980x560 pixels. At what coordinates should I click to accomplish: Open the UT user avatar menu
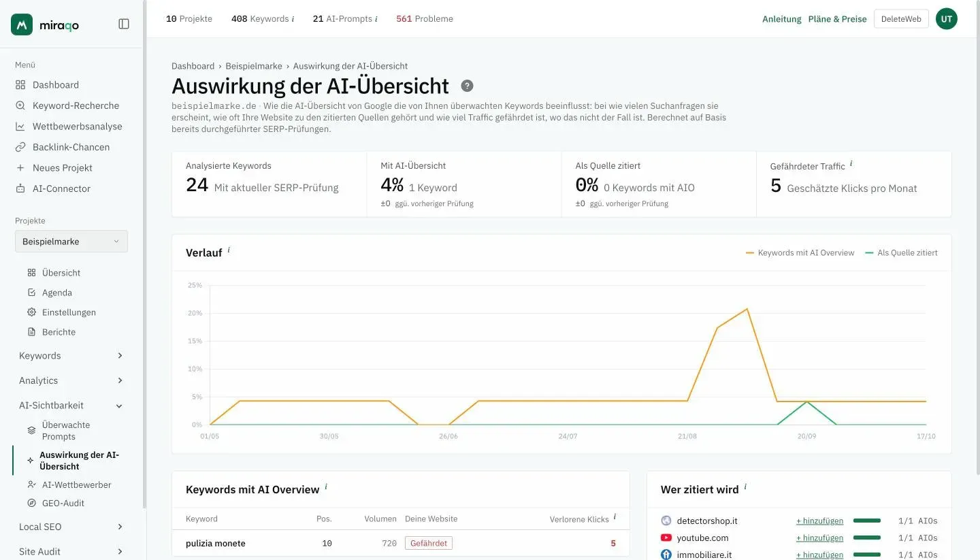coord(947,19)
